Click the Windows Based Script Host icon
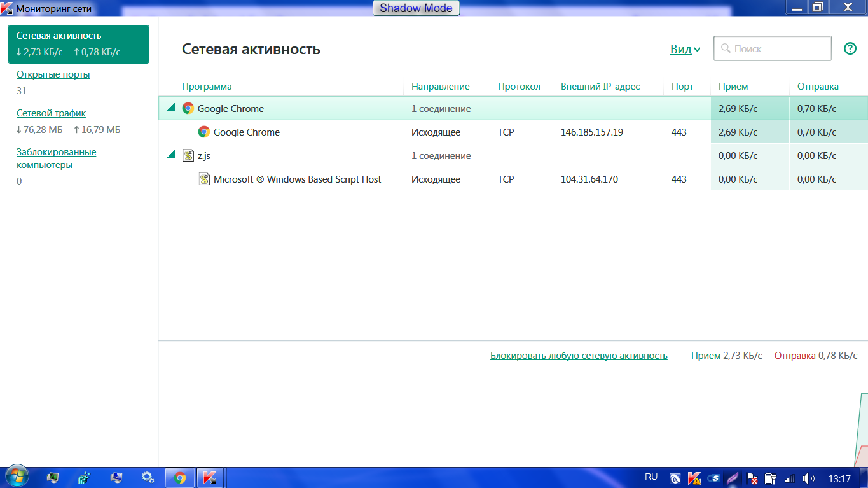 click(204, 179)
